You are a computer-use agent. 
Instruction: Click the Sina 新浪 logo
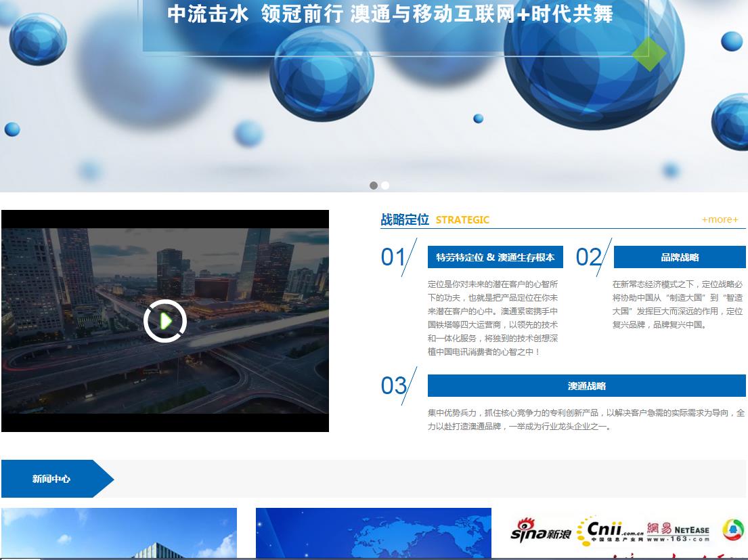click(540, 531)
